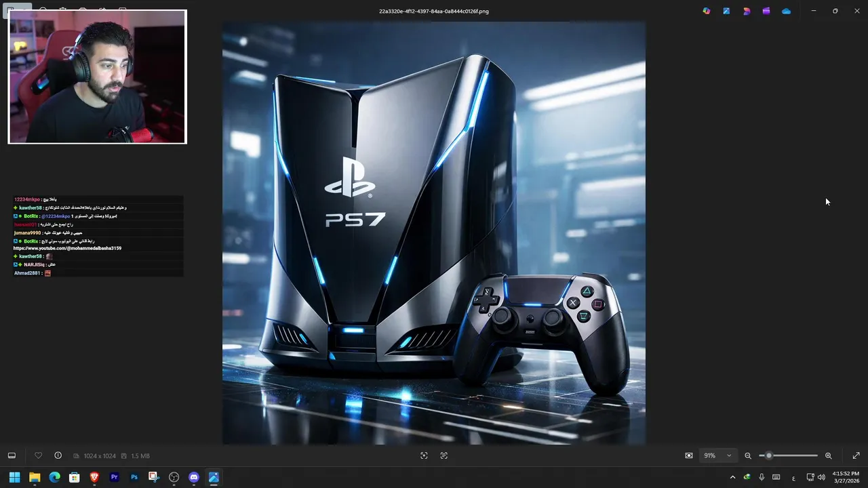The height and width of the screenshot is (488, 868).
Task: Open File Explorer from the taskbar
Action: (x=35, y=477)
